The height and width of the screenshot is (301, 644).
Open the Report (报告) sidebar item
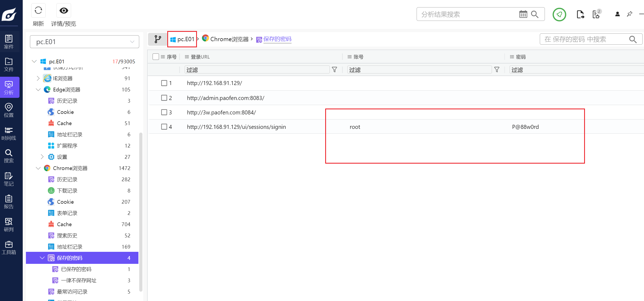coord(9,202)
